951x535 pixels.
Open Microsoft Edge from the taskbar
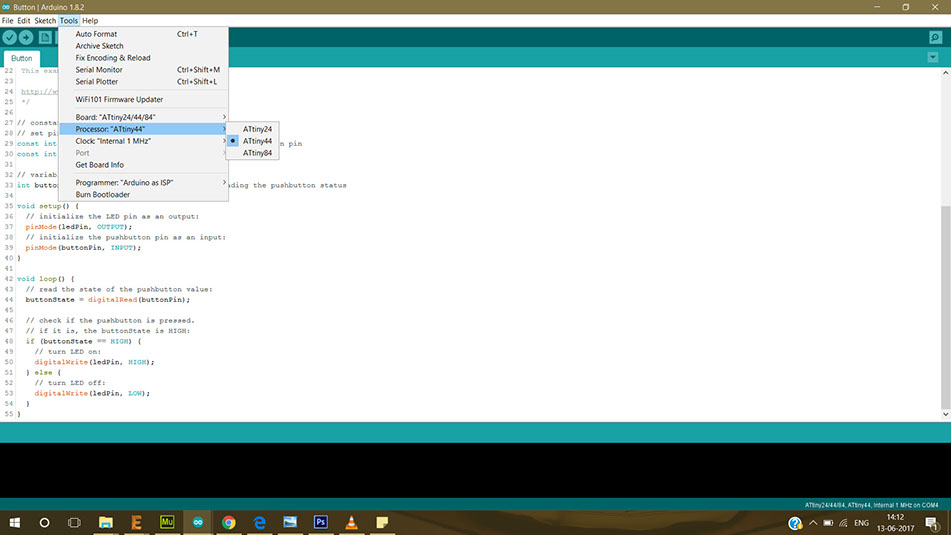click(260, 522)
